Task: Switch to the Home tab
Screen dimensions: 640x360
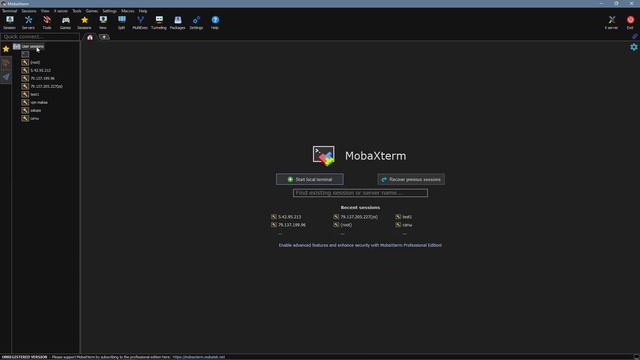Action: click(x=90, y=37)
